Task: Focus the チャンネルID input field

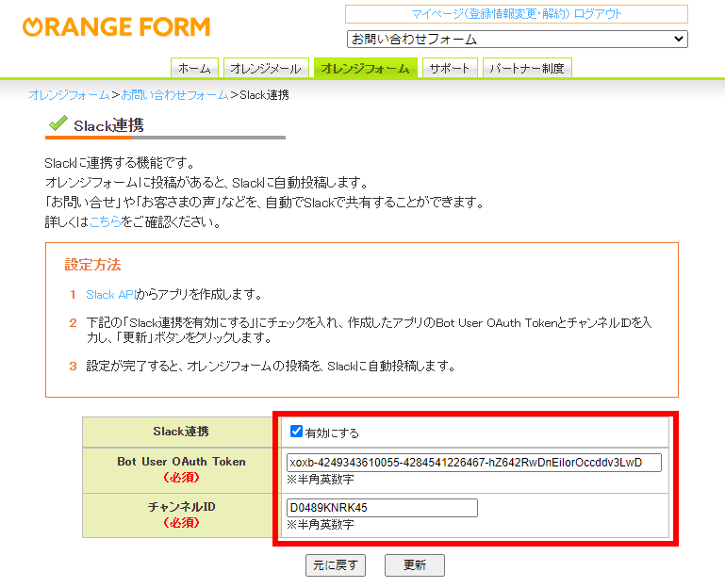Action: pyautogui.click(x=382, y=508)
